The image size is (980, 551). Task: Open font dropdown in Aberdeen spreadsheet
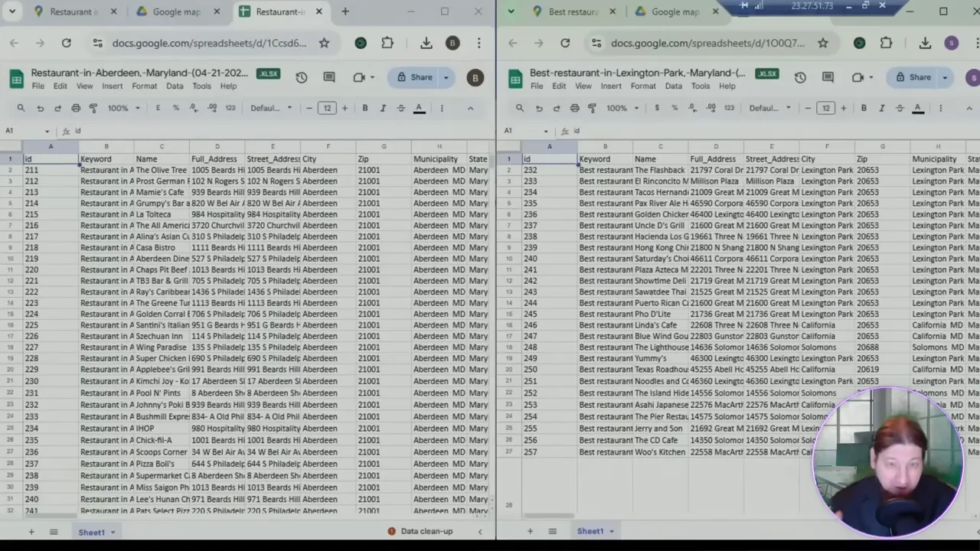coord(271,108)
